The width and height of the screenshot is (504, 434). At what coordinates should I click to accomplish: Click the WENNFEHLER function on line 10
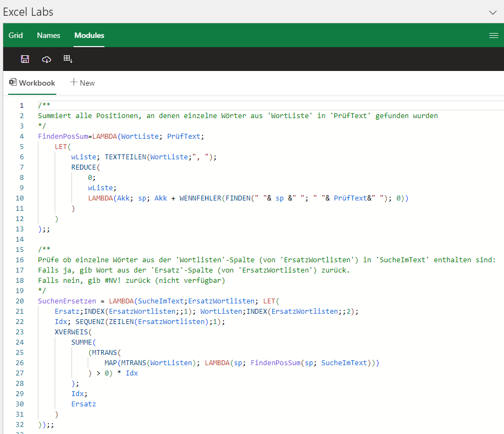coord(200,198)
